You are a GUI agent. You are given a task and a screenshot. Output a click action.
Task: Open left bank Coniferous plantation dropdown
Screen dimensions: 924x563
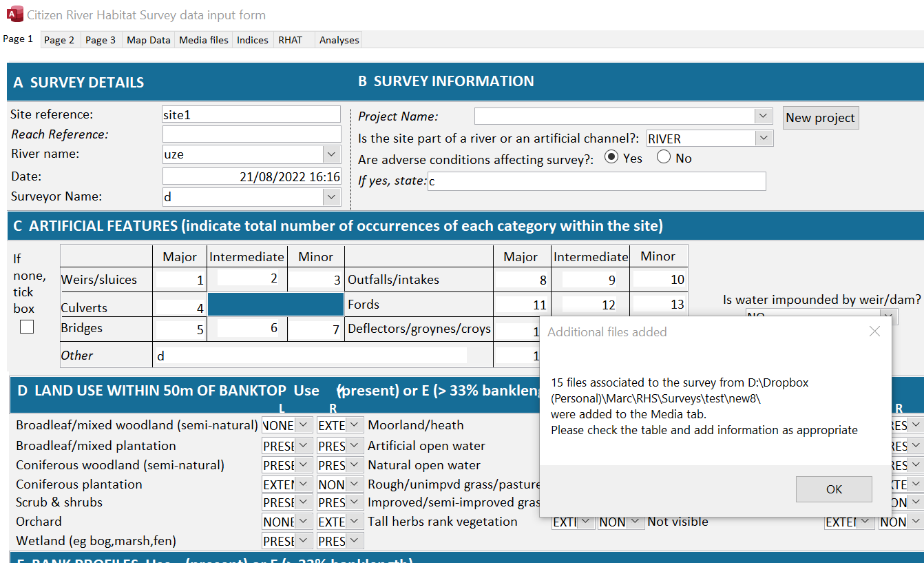pyautogui.click(x=304, y=484)
